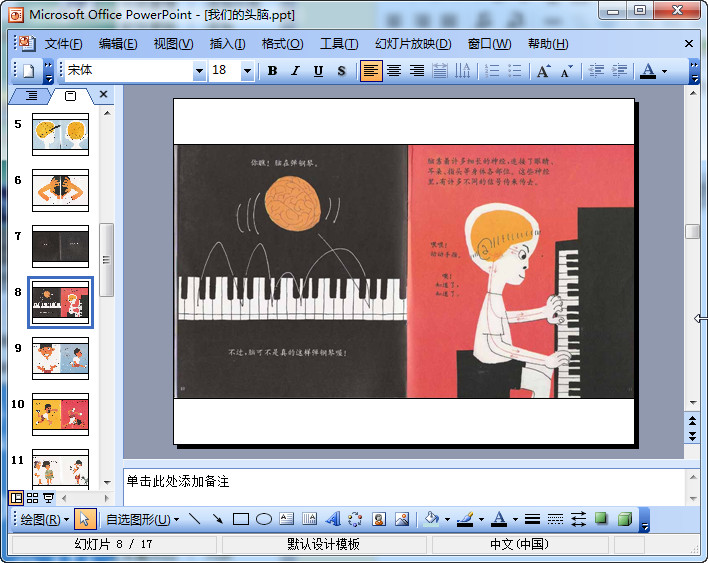Insert diagram or organization chart

355,519
